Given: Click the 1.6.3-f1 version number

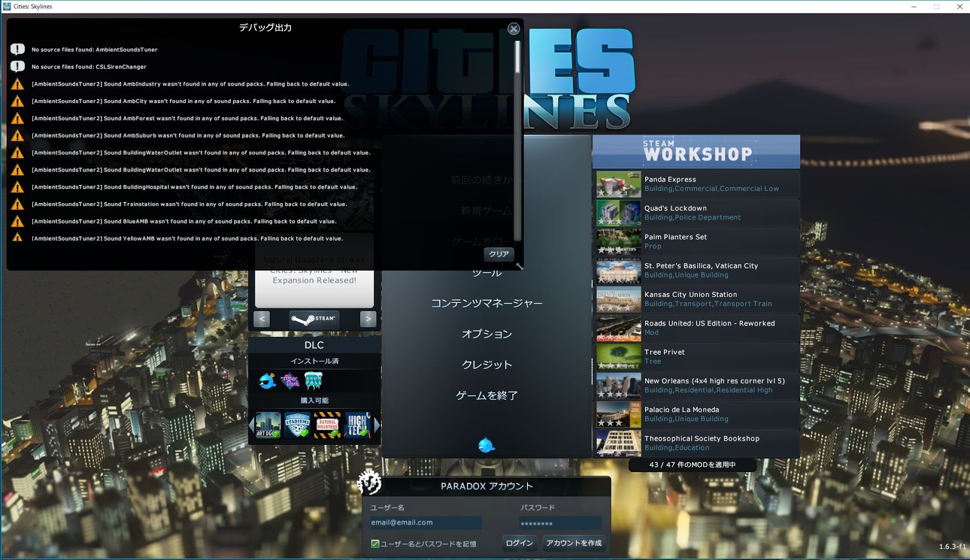Looking at the screenshot, I should (x=952, y=547).
